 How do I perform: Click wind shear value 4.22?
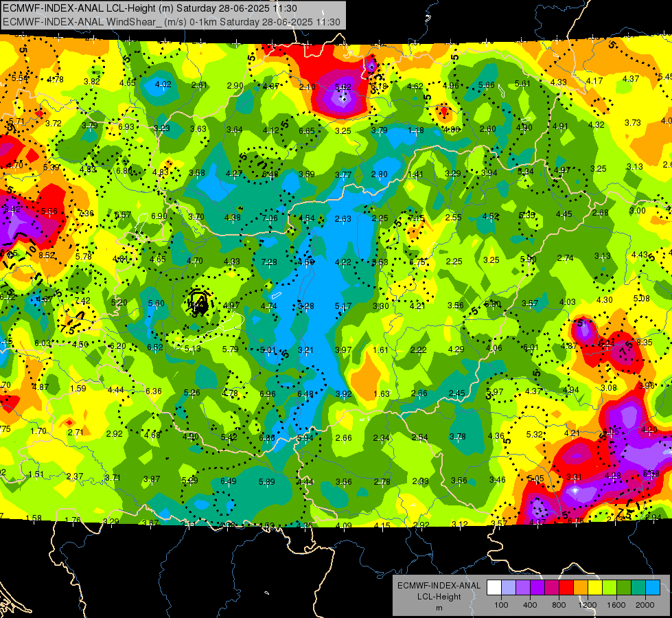(343, 262)
